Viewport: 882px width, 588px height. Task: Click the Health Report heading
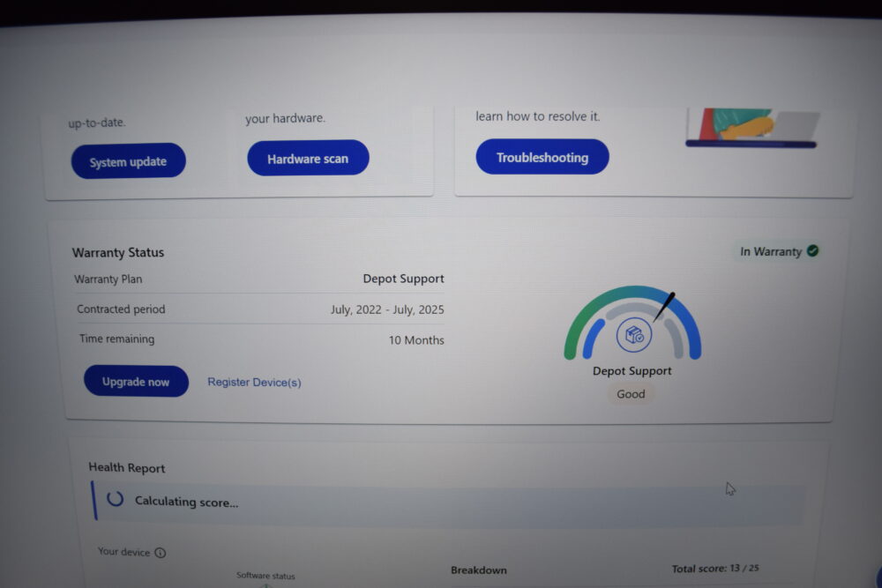126,468
